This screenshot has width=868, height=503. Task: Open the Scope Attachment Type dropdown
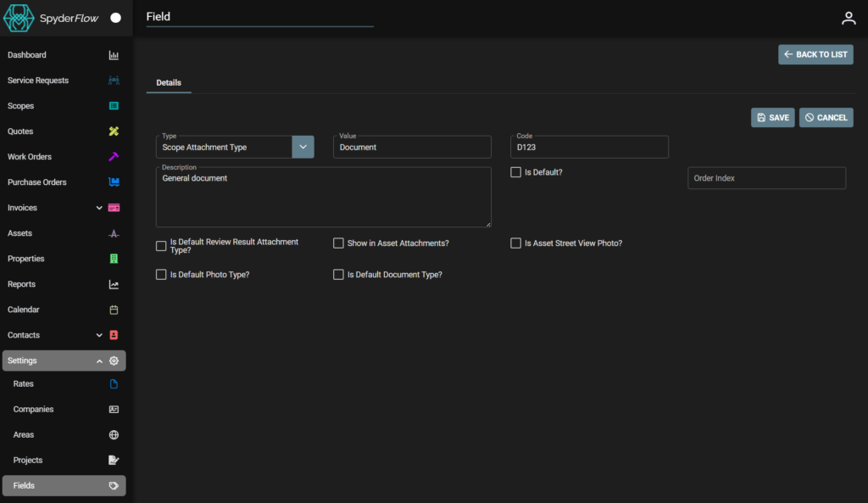click(x=303, y=146)
